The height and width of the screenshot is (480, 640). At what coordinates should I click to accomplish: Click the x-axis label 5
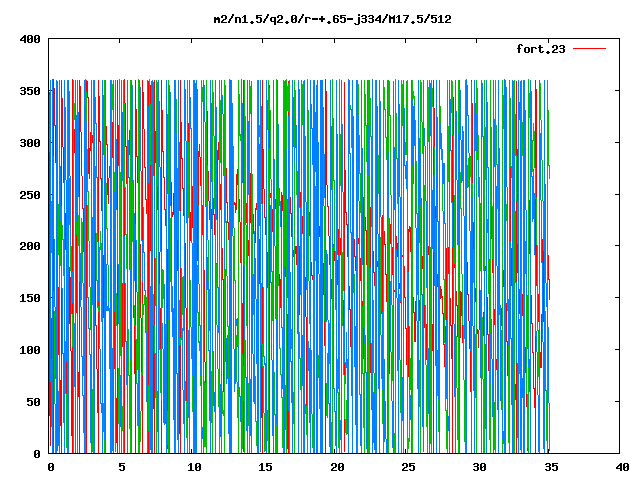pos(122,467)
